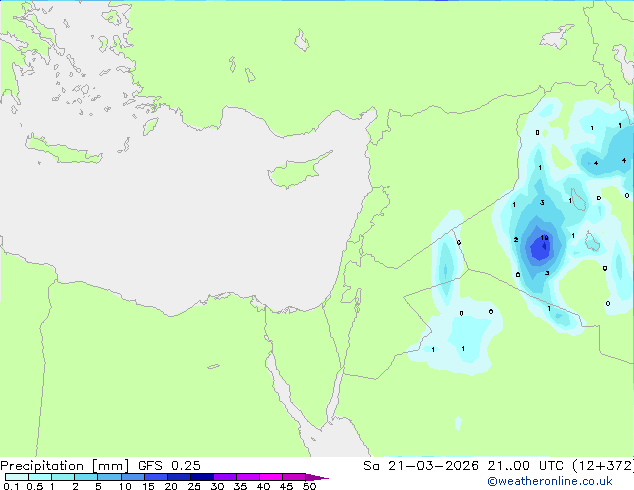Click the '21..00 UTC' time text
Image resolution: width=634 pixels, height=490 pixels.
pos(525,466)
